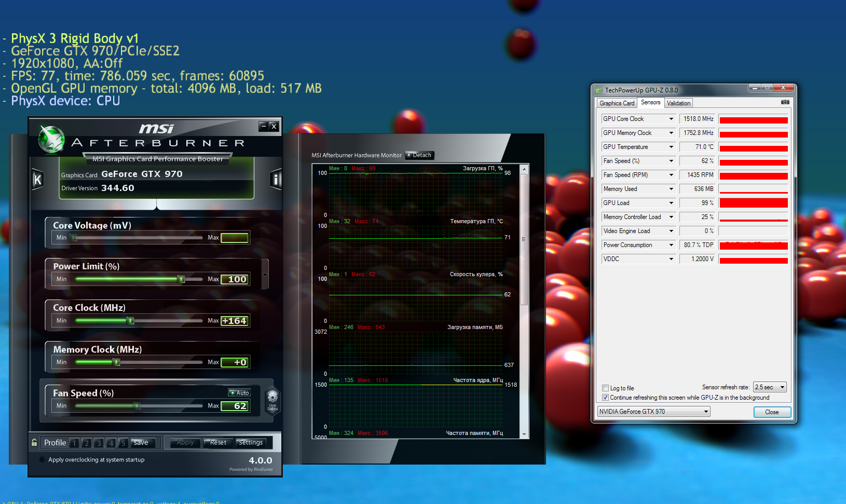
Task: Click the VDDC value 1.2000 V
Action: click(x=697, y=259)
